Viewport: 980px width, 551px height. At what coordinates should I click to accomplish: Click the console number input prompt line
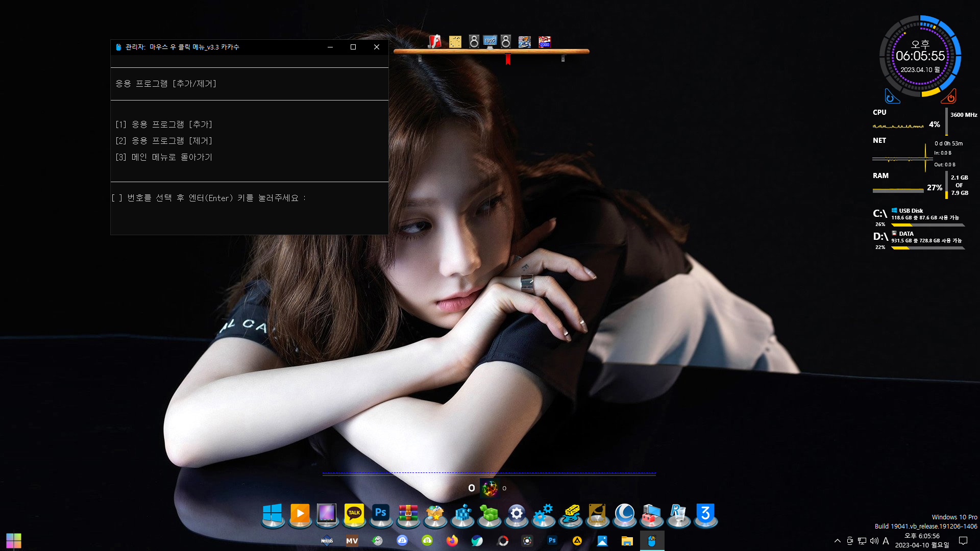tap(208, 198)
